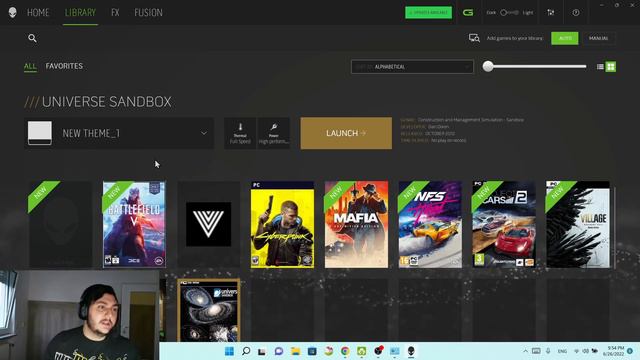Open Windows Start menu
The image size is (640, 360).
click(x=229, y=351)
